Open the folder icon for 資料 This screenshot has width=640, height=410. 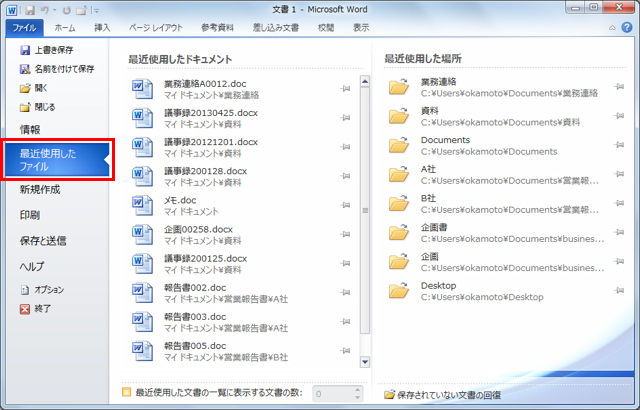point(399,115)
